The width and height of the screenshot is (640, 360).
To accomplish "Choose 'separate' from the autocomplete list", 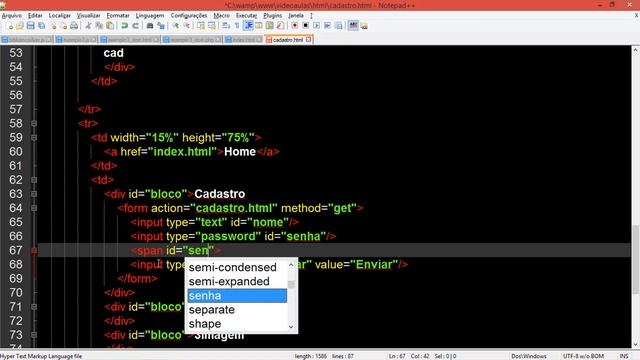I will pos(237,310).
